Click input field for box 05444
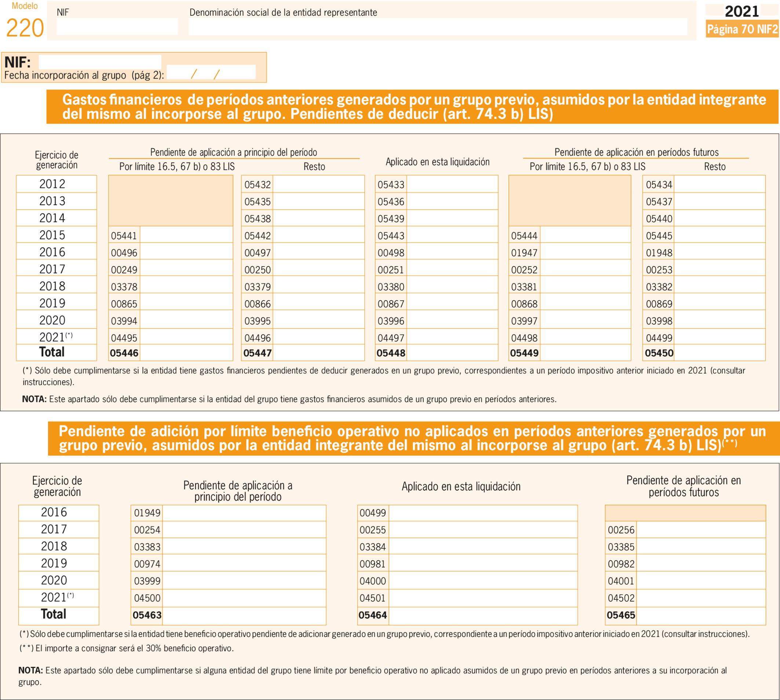This screenshot has width=780, height=700. 585,235
